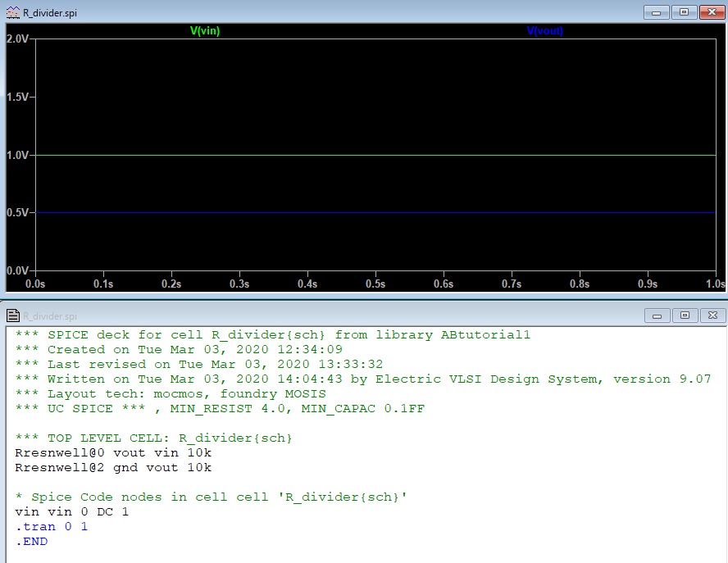
Task: Click the waveform window icon in the title bar
Action: pyautogui.click(x=12, y=13)
